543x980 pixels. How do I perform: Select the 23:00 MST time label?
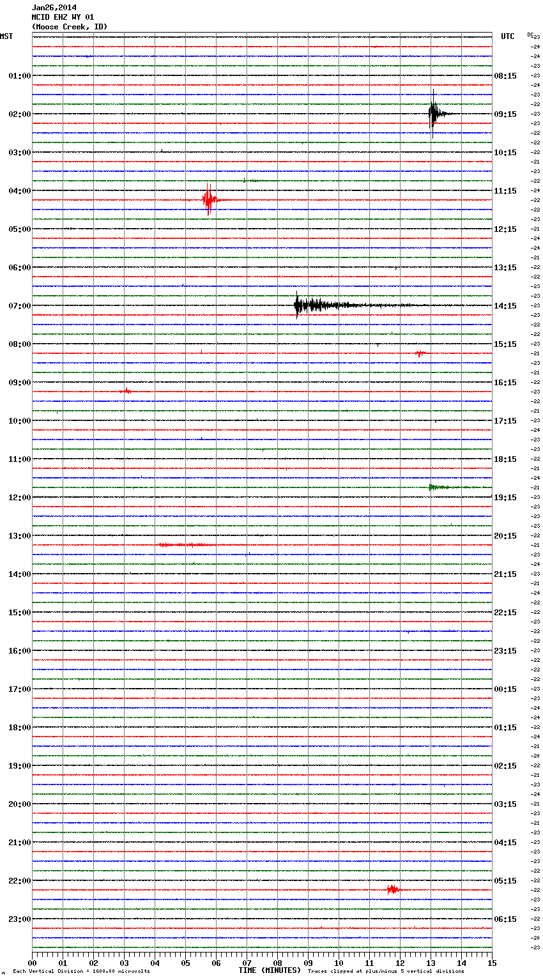click(x=19, y=919)
